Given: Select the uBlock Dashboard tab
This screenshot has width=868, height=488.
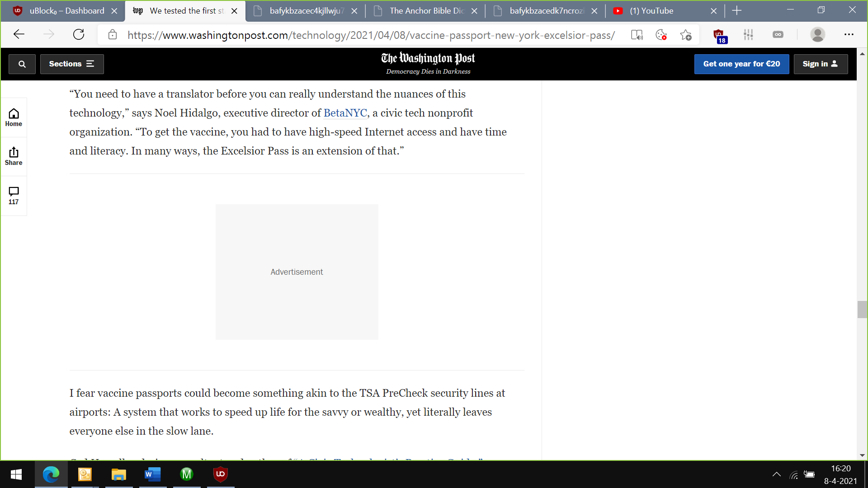Looking at the screenshot, I should tap(63, 11).
